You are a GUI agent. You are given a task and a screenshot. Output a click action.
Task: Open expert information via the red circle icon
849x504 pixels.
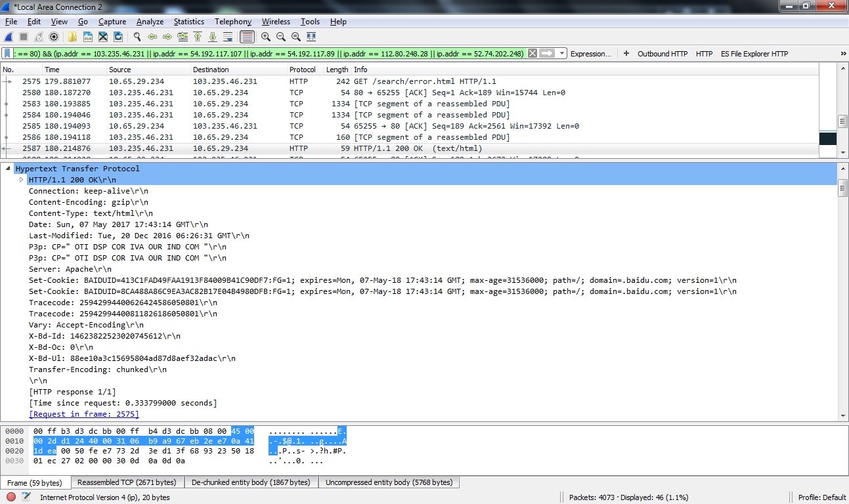[x=11, y=497]
